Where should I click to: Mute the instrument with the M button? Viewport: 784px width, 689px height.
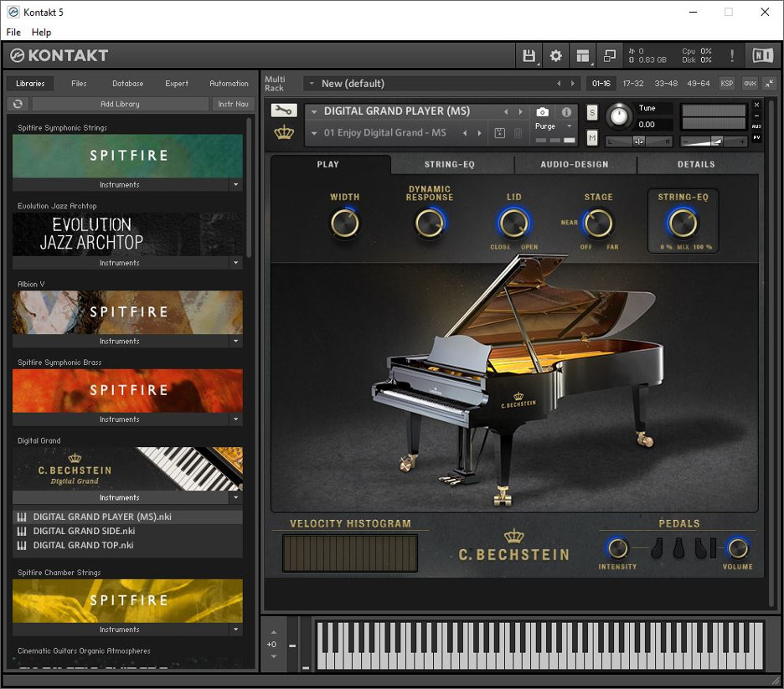592,137
